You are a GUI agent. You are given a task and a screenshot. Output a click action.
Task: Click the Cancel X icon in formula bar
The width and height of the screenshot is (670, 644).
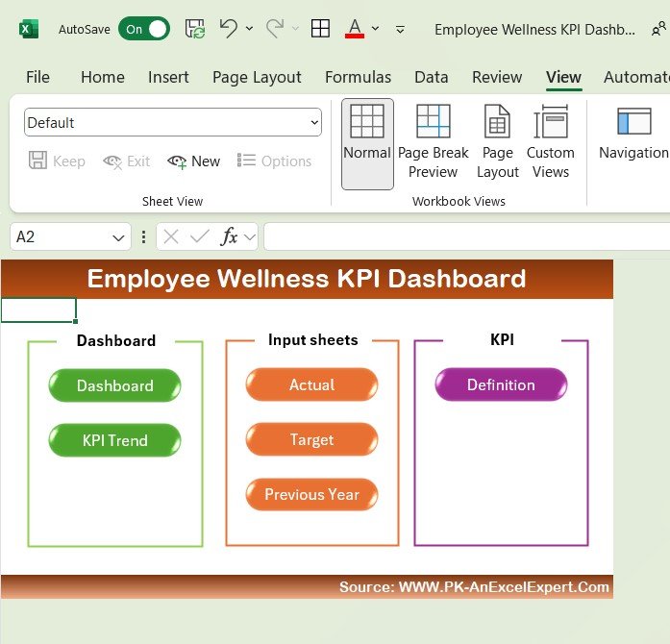[x=171, y=236]
